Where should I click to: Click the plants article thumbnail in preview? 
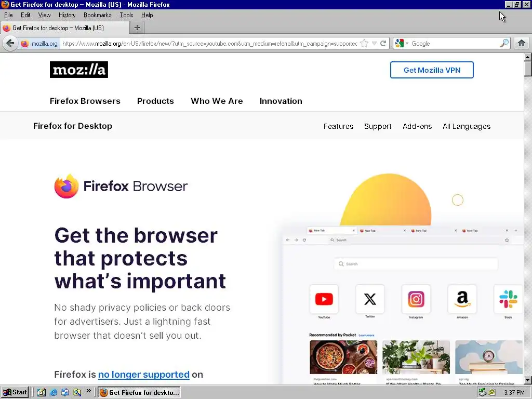point(416,357)
